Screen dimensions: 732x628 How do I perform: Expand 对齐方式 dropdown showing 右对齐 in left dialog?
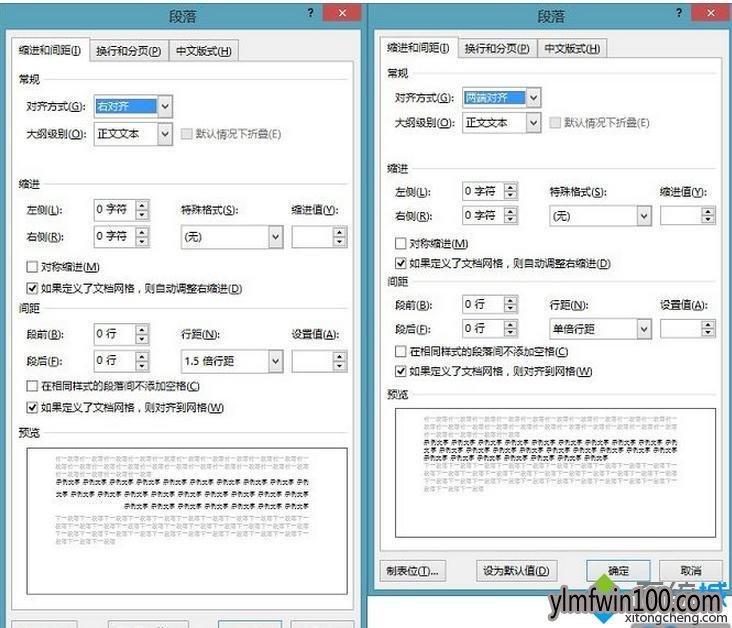(165, 106)
